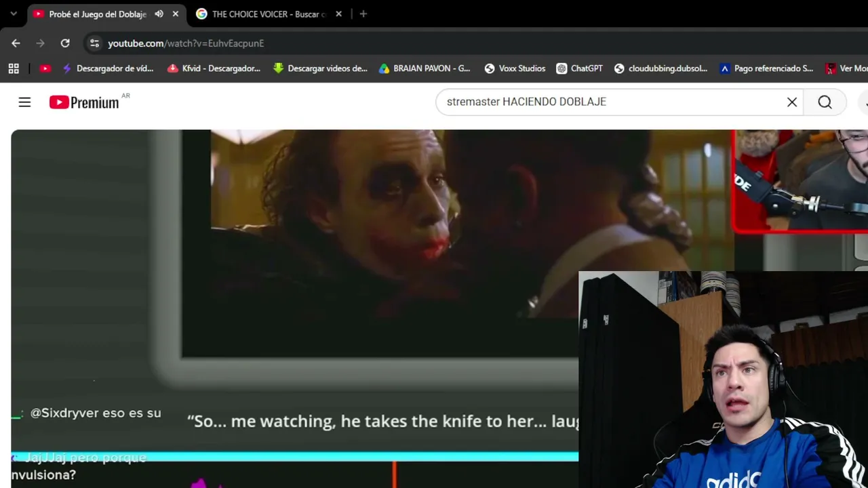Mute the audio on the YouTube tab
This screenshot has width=868, height=488.
point(159,14)
